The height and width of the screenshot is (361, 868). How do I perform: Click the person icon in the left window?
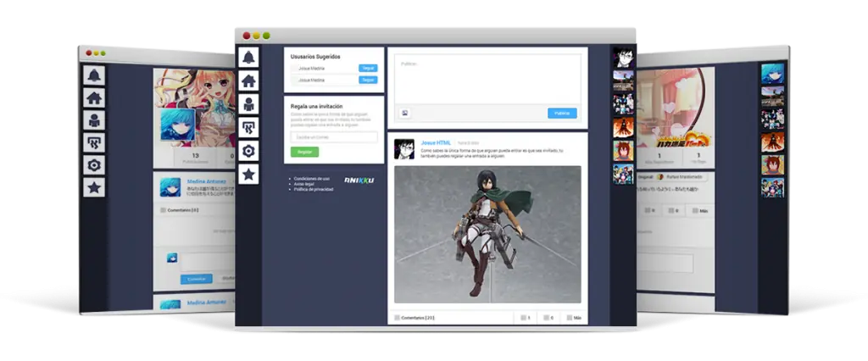click(94, 120)
